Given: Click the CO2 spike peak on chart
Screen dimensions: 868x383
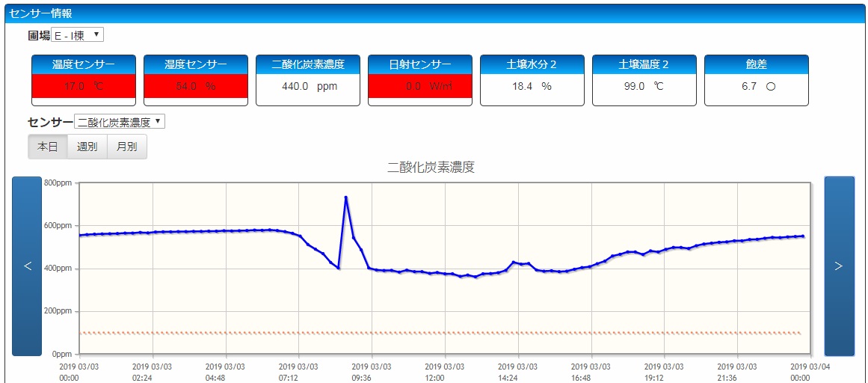Looking at the screenshot, I should pos(346,197).
